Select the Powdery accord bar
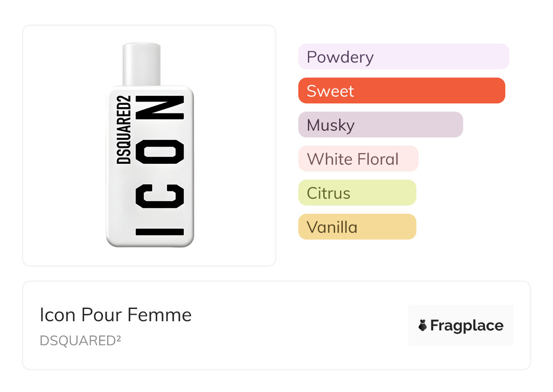This screenshot has width=553, height=392. pos(403,57)
